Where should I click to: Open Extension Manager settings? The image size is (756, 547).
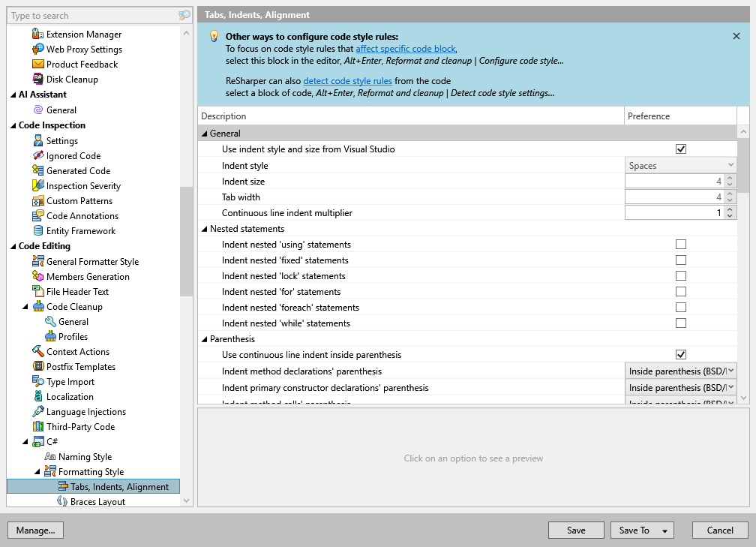click(84, 34)
